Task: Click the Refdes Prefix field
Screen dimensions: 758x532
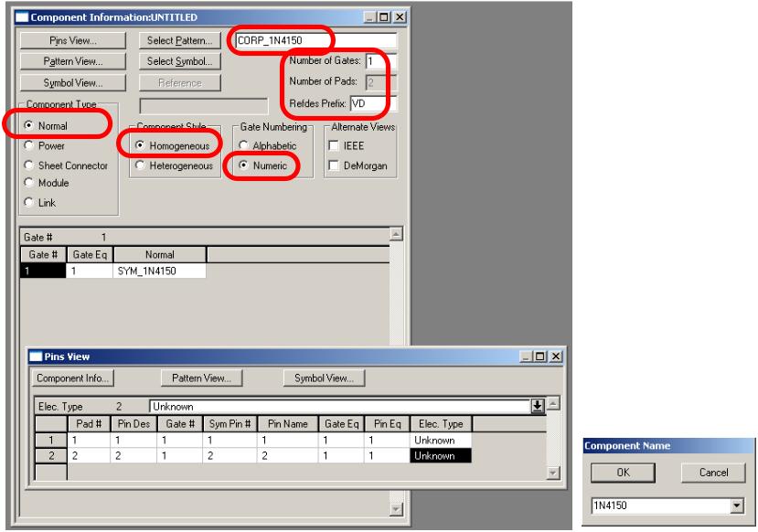Action: [x=373, y=103]
